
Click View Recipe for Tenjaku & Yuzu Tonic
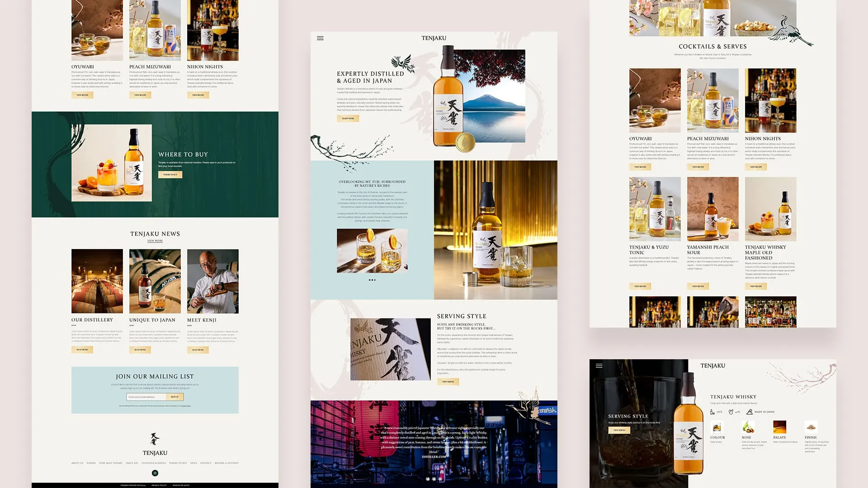(x=640, y=286)
